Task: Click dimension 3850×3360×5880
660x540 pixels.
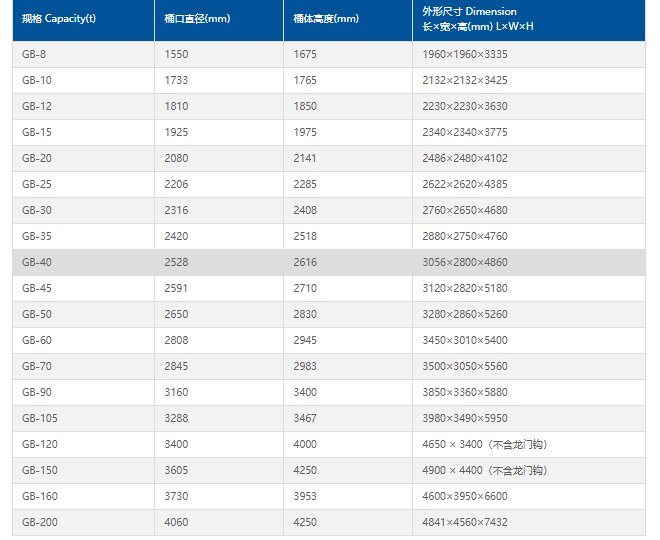Action: pos(465,393)
